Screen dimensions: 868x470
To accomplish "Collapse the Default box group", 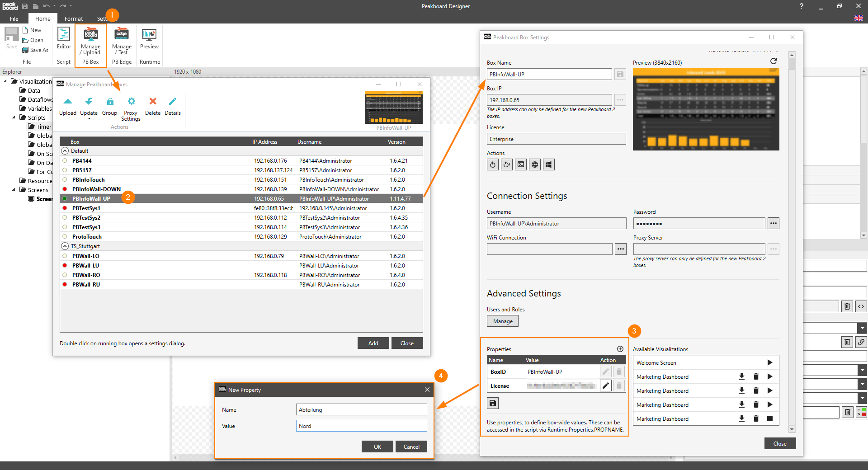I will tap(65, 151).
